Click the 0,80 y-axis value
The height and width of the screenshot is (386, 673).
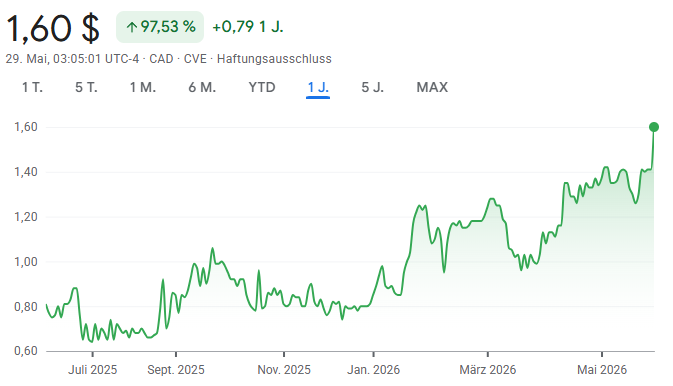pyautogui.click(x=26, y=307)
